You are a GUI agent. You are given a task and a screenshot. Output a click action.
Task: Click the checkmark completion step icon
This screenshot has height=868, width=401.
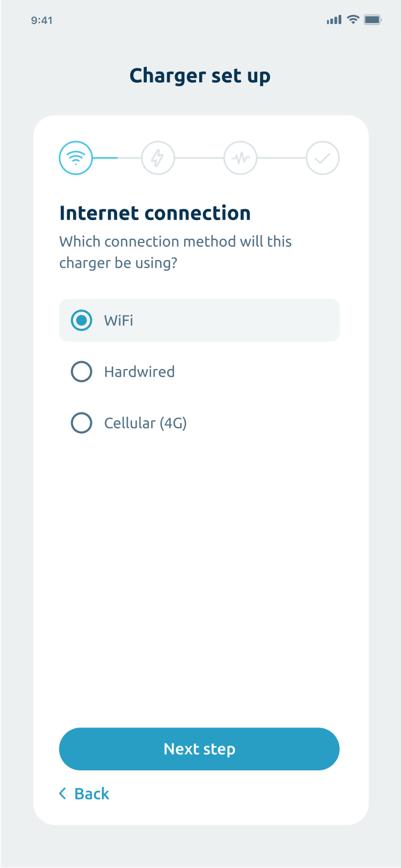pos(323,158)
